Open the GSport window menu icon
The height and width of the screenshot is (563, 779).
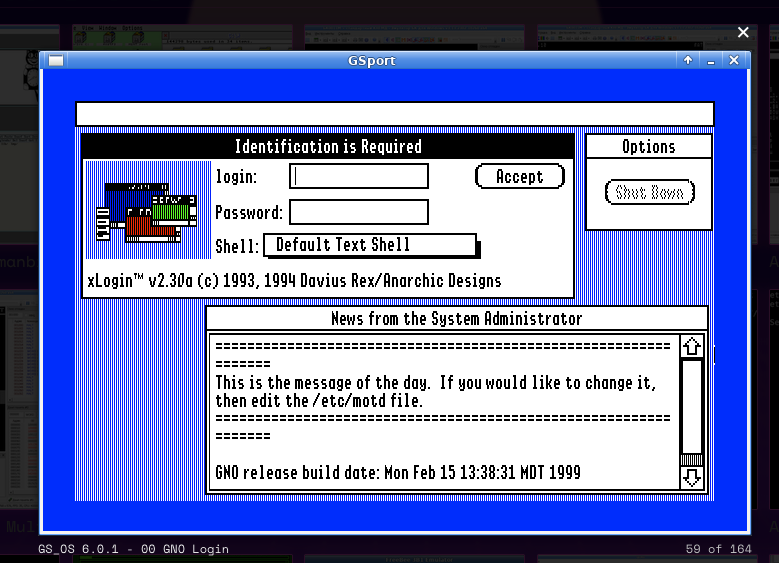tap(56, 61)
